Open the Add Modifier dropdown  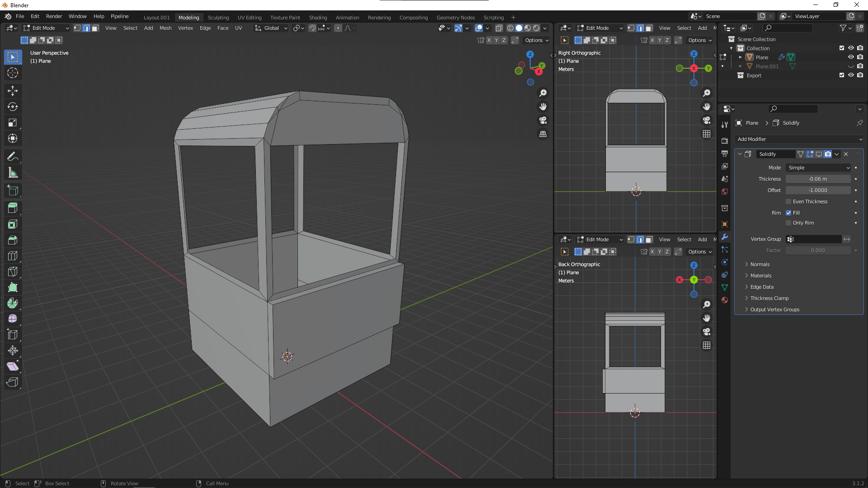tap(799, 139)
